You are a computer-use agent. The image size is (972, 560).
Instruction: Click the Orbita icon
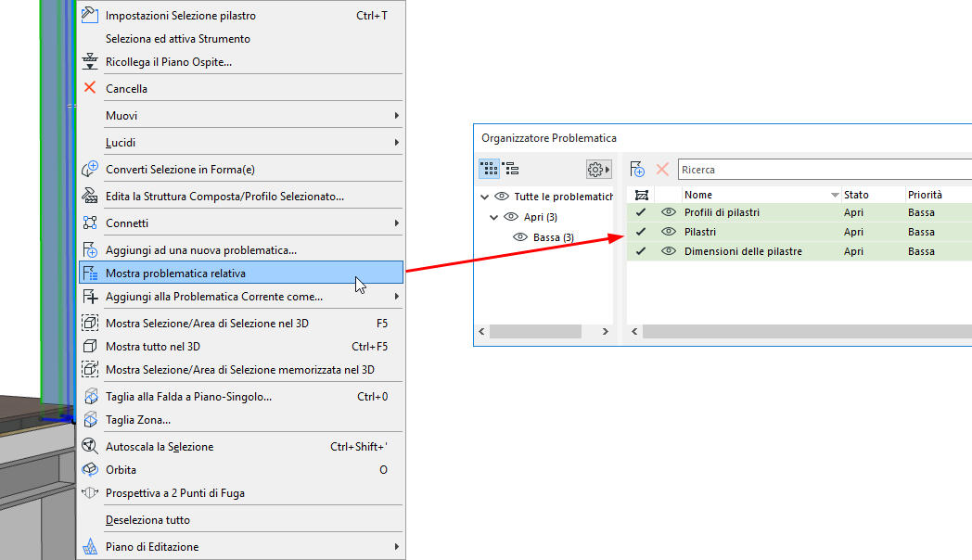pos(90,469)
